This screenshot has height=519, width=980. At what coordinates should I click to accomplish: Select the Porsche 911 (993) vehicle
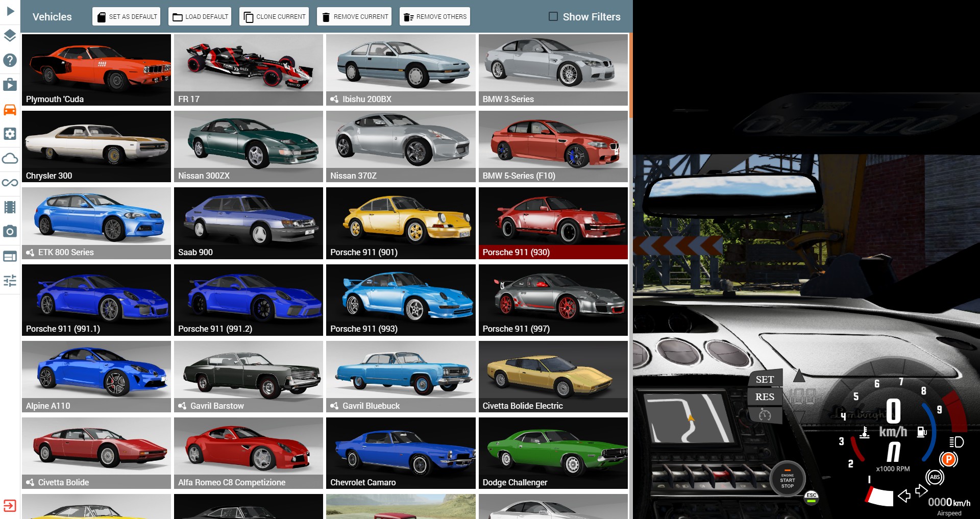tap(401, 300)
